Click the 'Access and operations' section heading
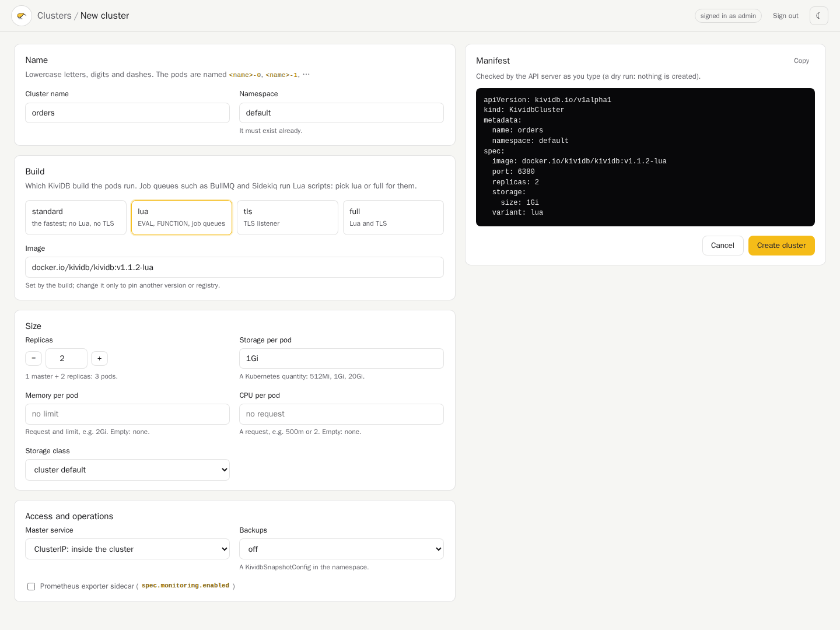840x630 pixels. coord(69,516)
